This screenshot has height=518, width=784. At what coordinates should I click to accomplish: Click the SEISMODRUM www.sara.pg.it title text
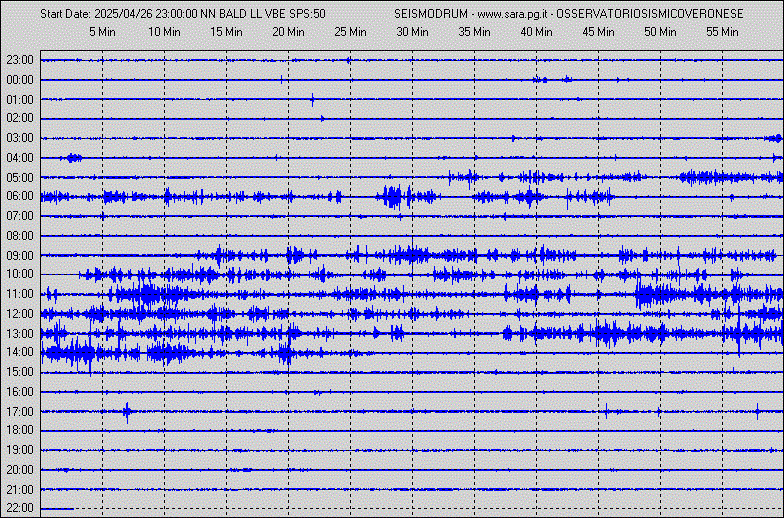pos(568,14)
